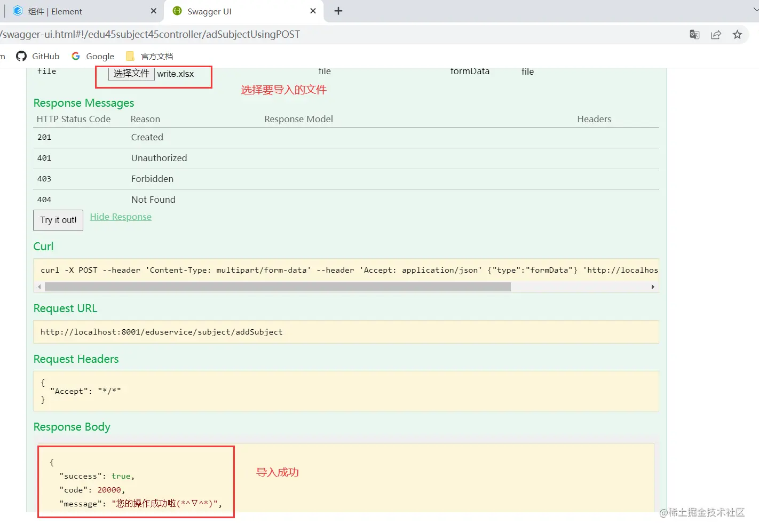This screenshot has width=759, height=532.
Task: Click the curl command text
Action: 349,270
